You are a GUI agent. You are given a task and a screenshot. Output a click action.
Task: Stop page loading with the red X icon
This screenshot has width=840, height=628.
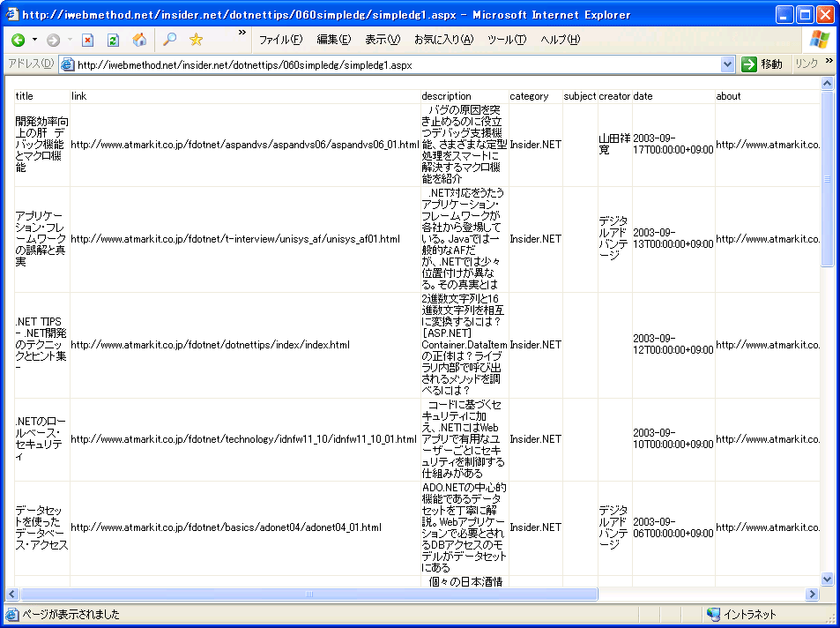pos(88,40)
